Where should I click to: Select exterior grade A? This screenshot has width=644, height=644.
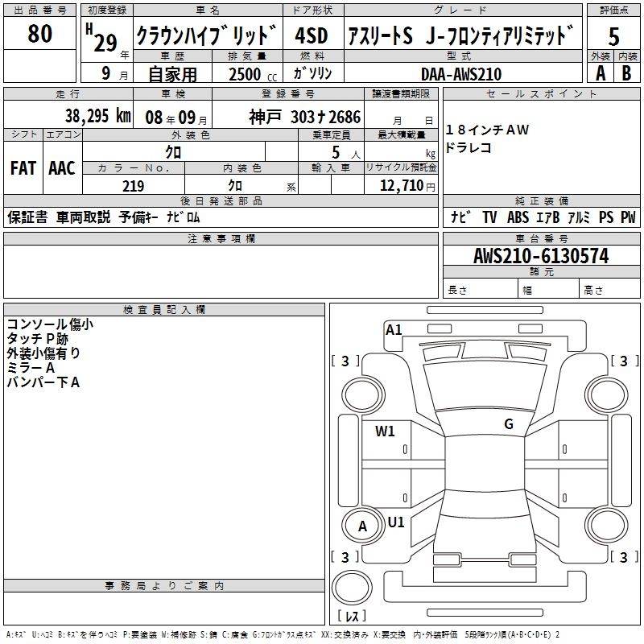click(601, 73)
